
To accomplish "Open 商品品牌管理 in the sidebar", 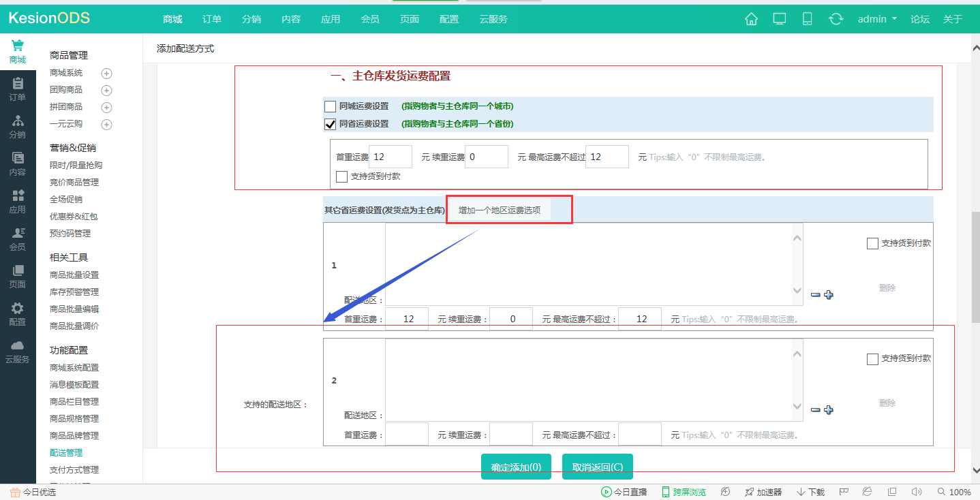I will click(74, 436).
